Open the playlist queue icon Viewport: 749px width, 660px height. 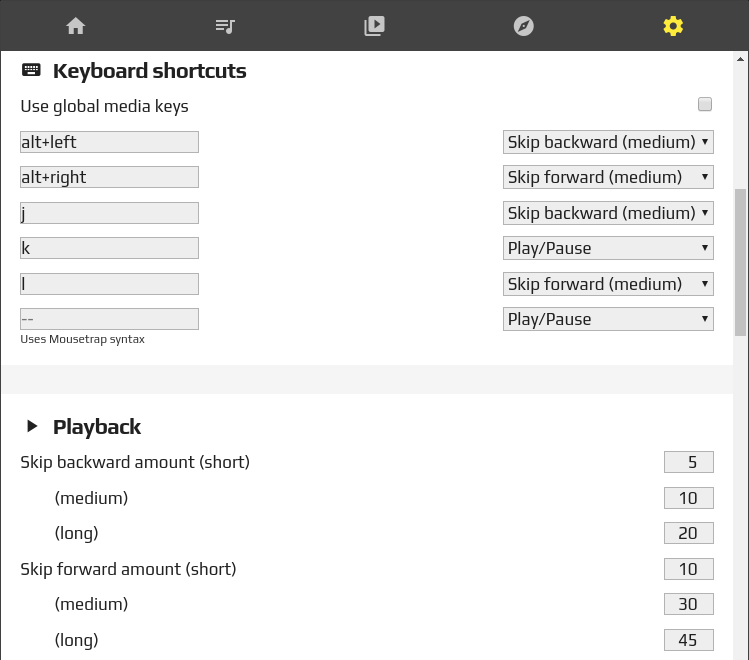[225, 26]
